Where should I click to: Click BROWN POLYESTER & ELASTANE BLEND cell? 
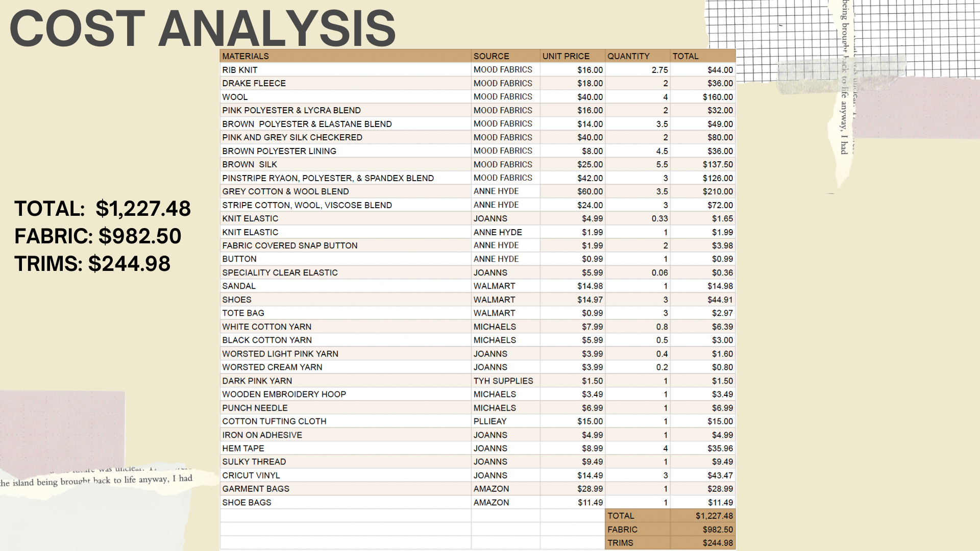tap(346, 124)
